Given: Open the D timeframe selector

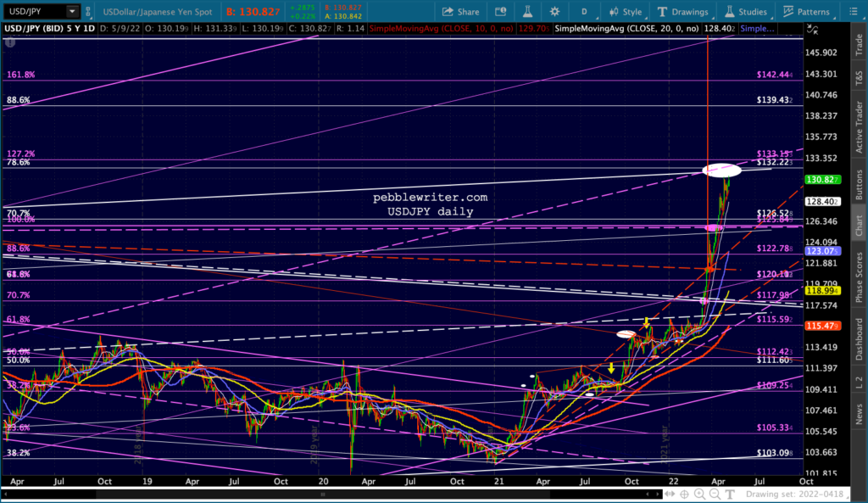Looking at the screenshot, I should [584, 12].
